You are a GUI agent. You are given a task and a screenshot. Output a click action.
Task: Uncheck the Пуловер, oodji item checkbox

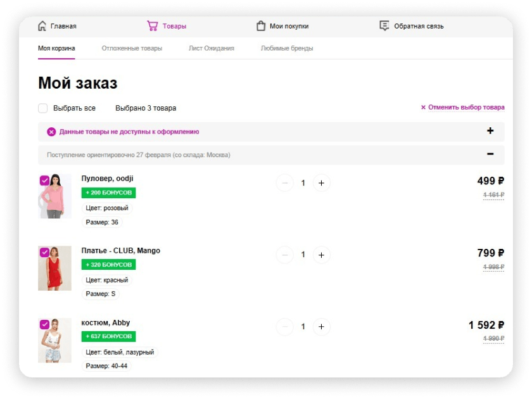[x=44, y=180]
